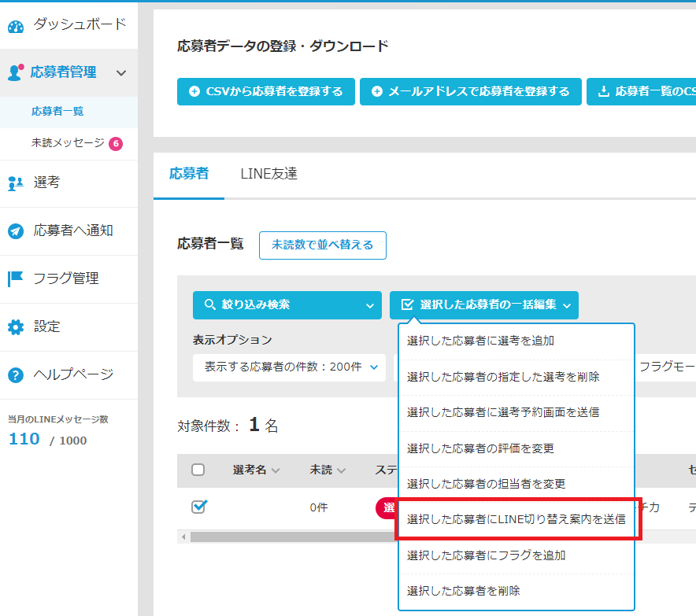This screenshot has height=616, width=696.
Task: Uncheck the selected applicant row checkbox
Action: tap(198, 507)
